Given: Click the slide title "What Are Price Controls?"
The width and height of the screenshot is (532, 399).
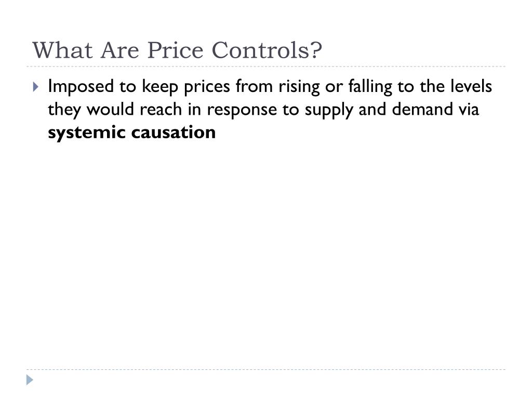Looking at the screenshot, I should click(177, 50).
